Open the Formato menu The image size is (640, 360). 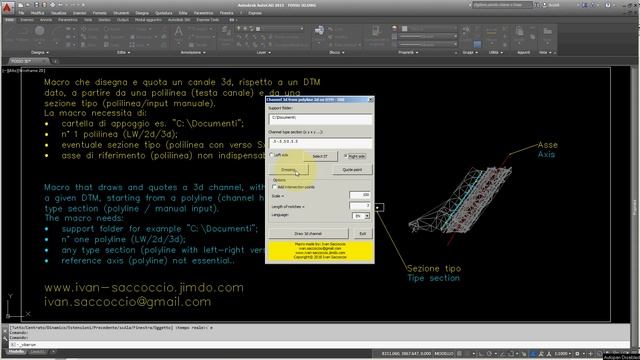pyautogui.click(x=100, y=13)
